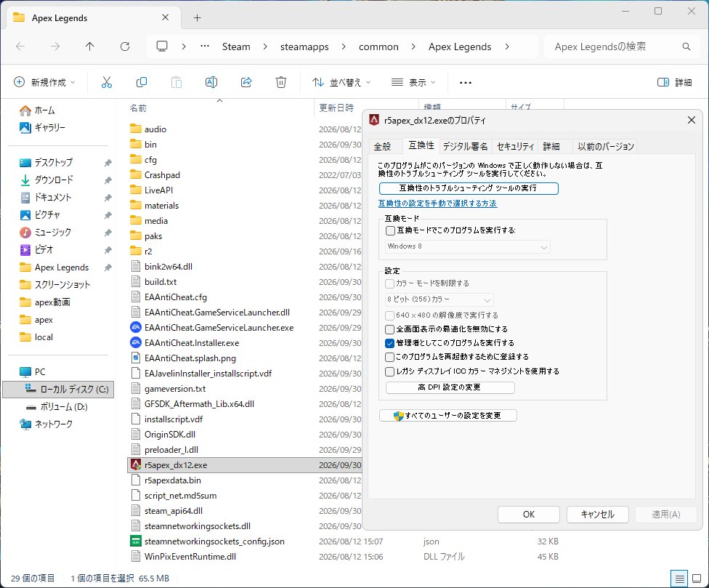Check レガシ ディスプレイ ICC カラー マネジメント option

(389, 372)
